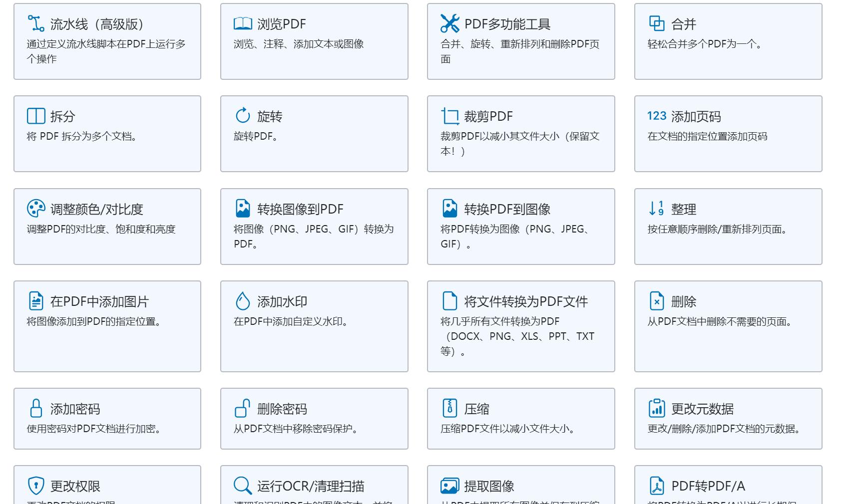
Task: Open the 删除 pages title link
Action: (x=684, y=301)
